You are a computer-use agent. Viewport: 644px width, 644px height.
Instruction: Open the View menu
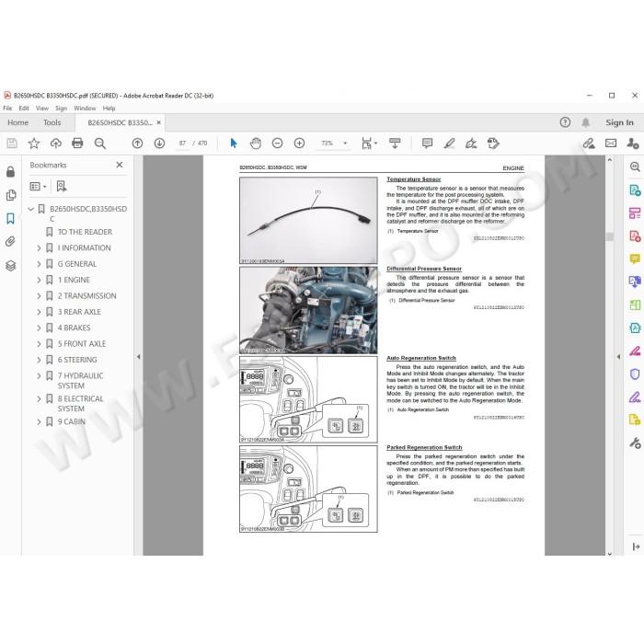click(x=42, y=108)
